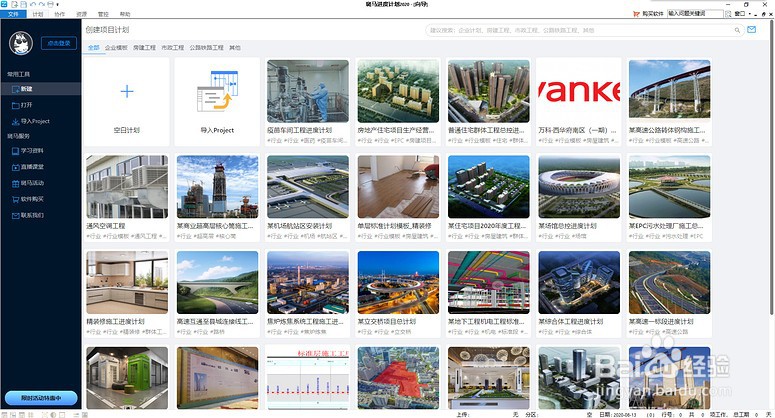
Task: Click the plus icon for 空白计划
Action: click(x=127, y=91)
